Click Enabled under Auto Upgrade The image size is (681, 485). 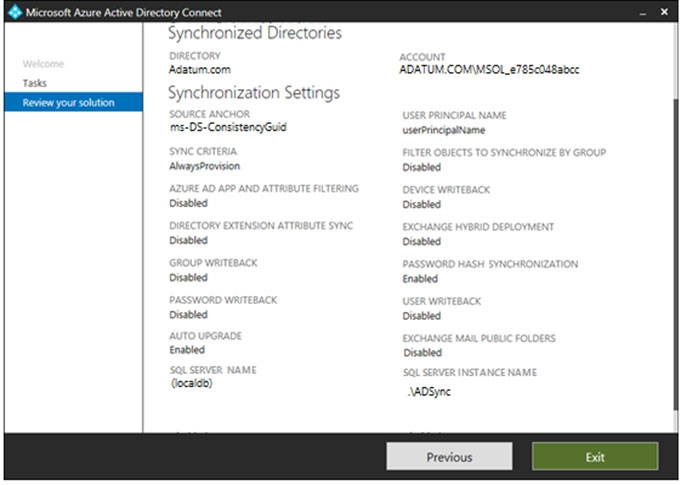pyautogui.click(x=187, y=350)
